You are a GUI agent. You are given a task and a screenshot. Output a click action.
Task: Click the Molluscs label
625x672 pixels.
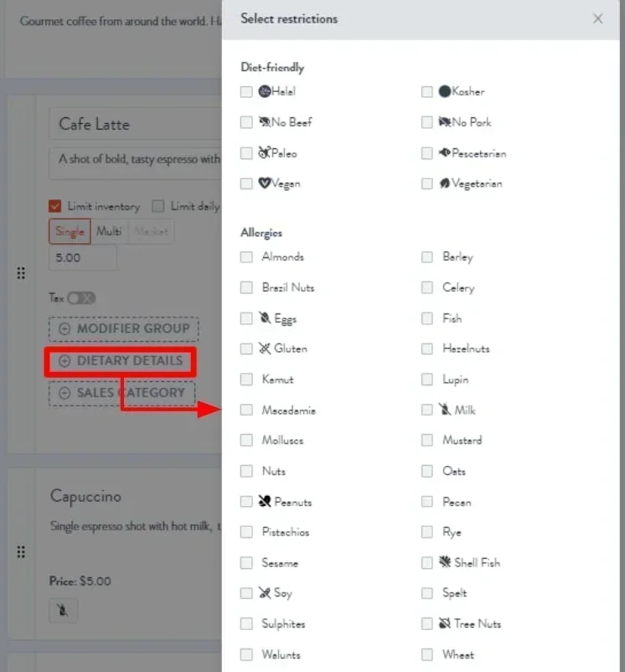click(x=282, y=440)
